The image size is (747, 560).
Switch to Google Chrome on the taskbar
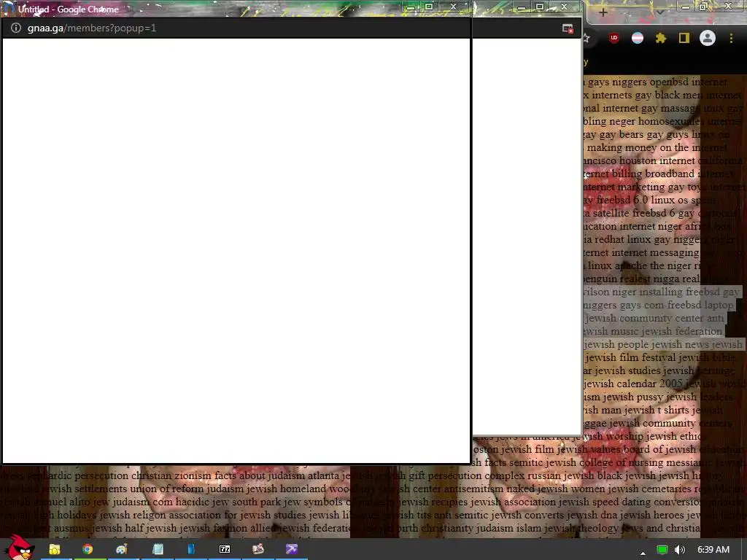88,550
